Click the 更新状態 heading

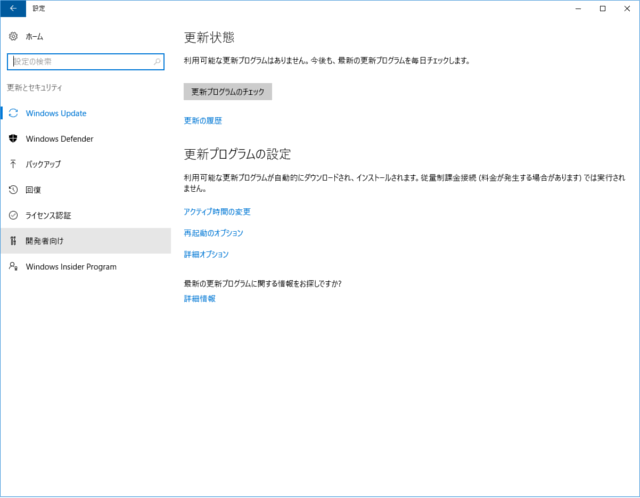click(x=209, y=38)
